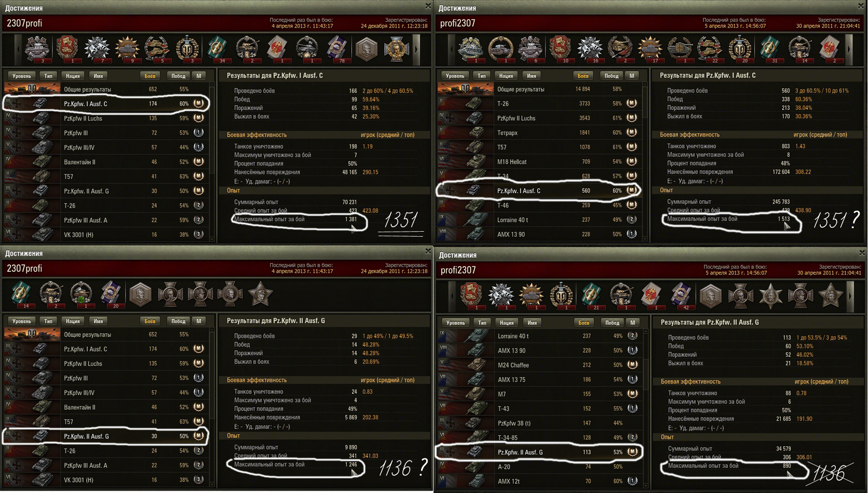Select the AMX 12t row with 70 battles
Image resolution: width=868 pixels, height=493 pixels.
pyautogui.click(x=539, y=481)
